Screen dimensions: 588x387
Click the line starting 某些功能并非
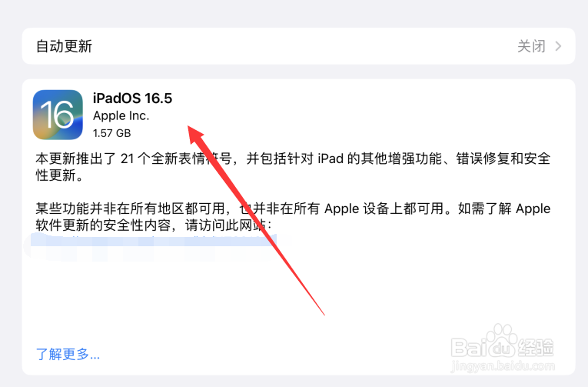coord(293,209)
